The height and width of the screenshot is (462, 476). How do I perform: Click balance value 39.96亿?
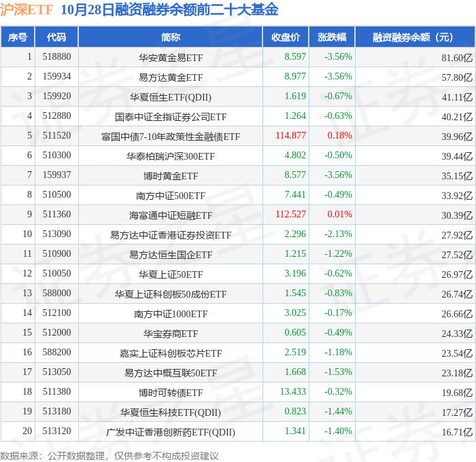tap(457, 137)
